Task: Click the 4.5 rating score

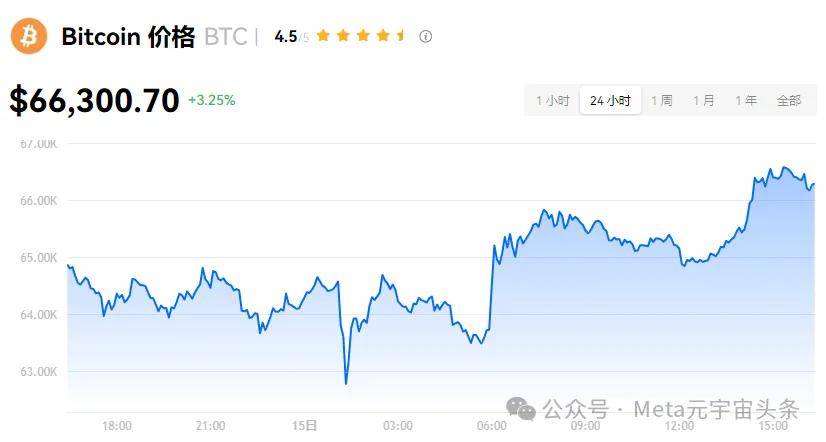Action: [285, 37]
